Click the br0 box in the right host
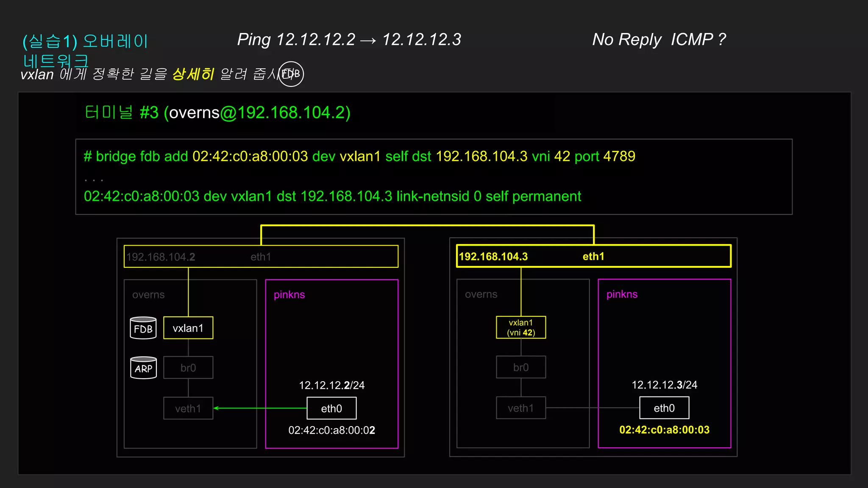Screen dimensions: 868x488 [x=521, y=367]
